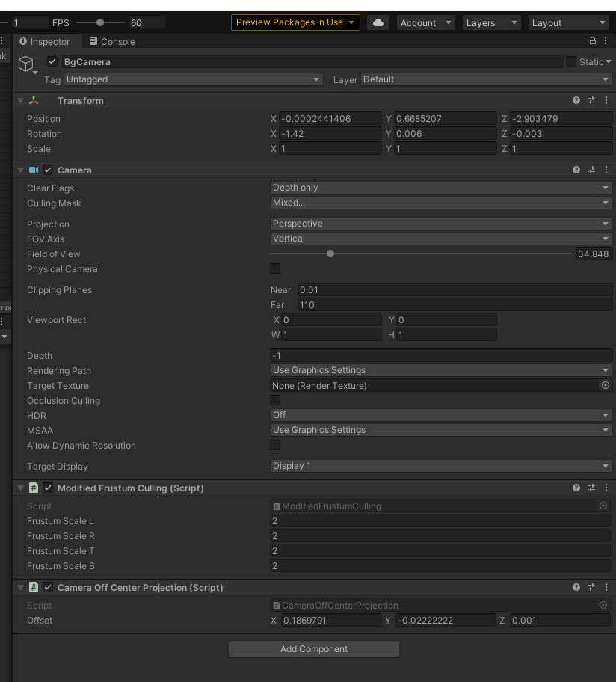The width and height of the screenshot is (616, 682).
Task: Collapse the Transform component foldout
Action: click(20, 100)
